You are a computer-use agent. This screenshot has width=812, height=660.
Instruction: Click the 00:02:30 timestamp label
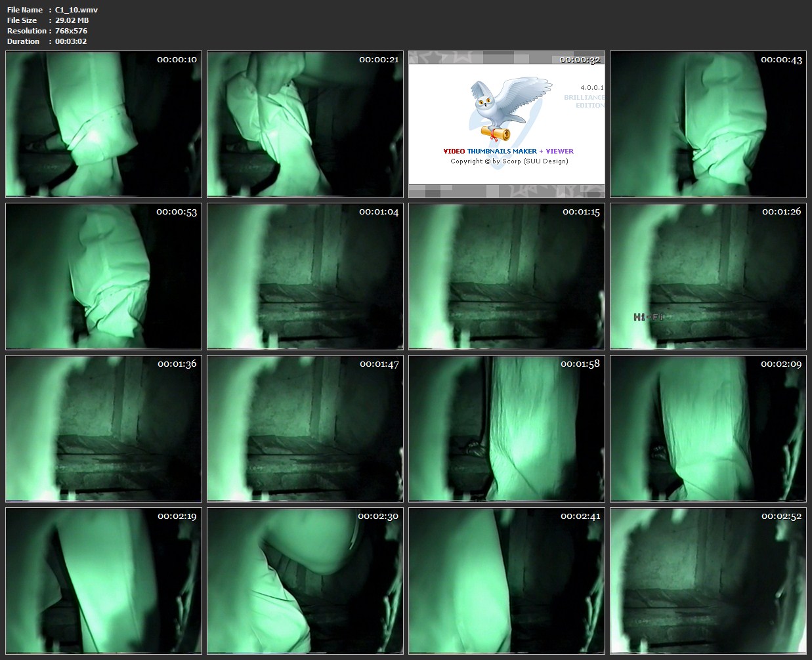[x=378, y=516]
